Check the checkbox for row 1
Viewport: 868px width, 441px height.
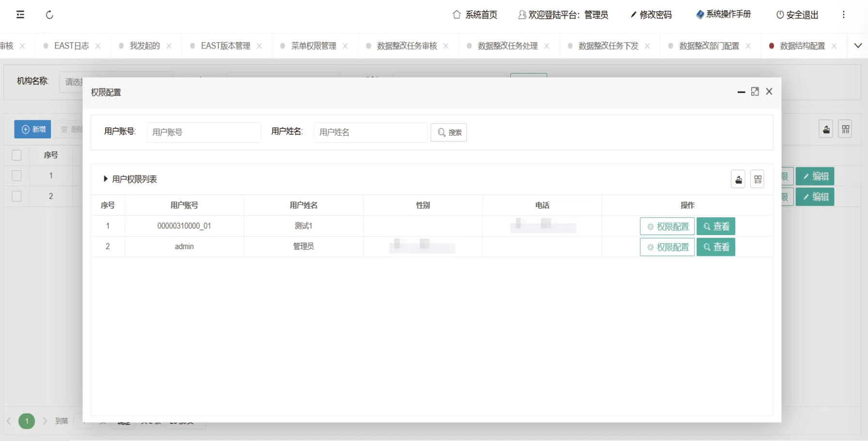coord(16,176)
